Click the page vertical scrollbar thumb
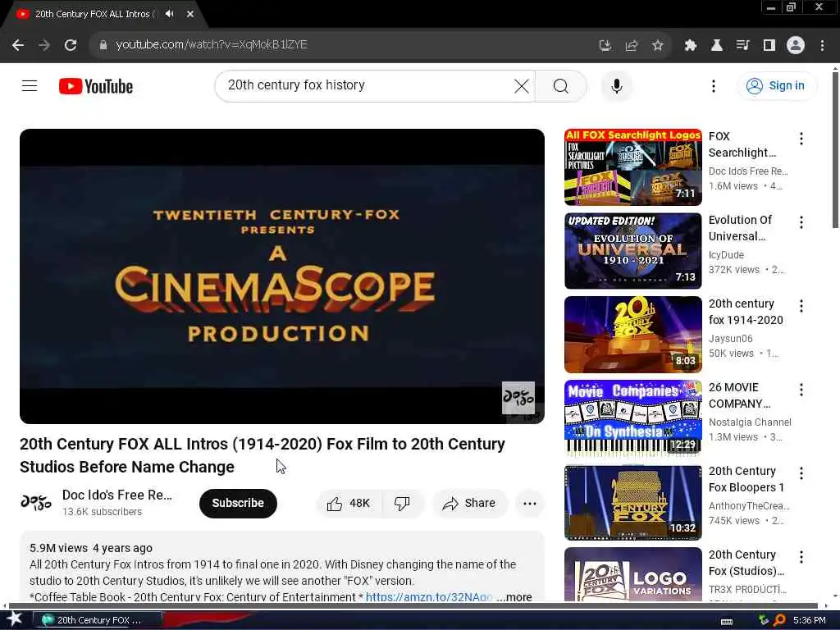The width and height of the screenshot is (840, 630). click(x=834, y=150)
